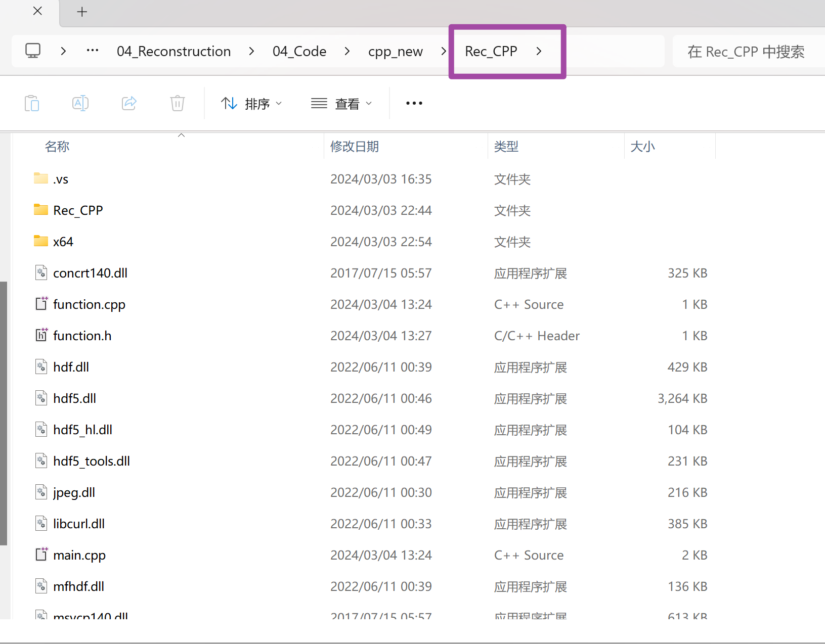This screenshot has width=825, height=644.
Task: Click the This PC monitor icon
Action: point(33,51)
